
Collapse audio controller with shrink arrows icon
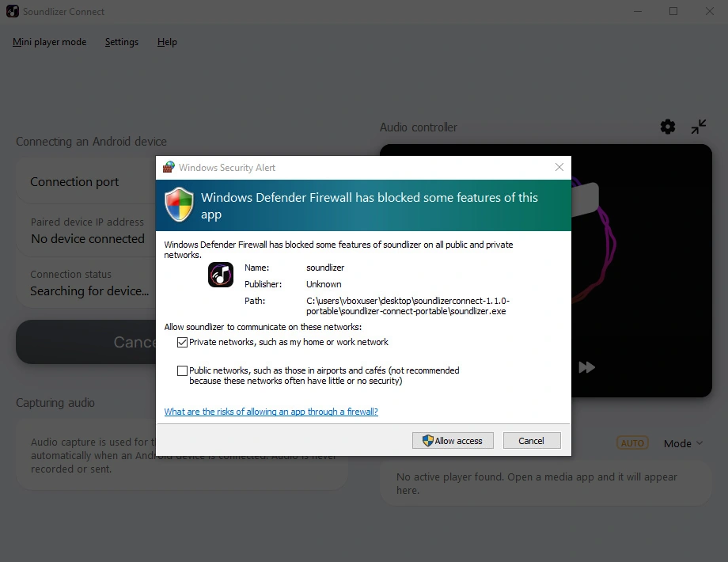698,127
